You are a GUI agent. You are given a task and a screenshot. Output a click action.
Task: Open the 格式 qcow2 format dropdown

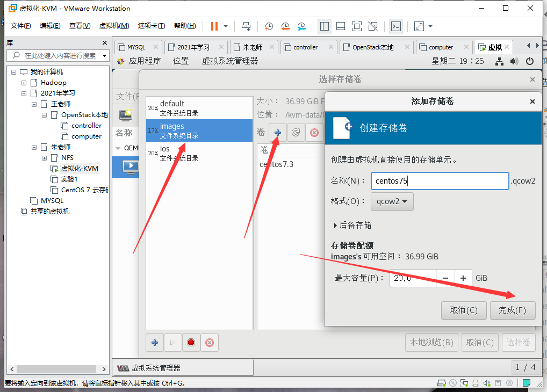point(392,201)
